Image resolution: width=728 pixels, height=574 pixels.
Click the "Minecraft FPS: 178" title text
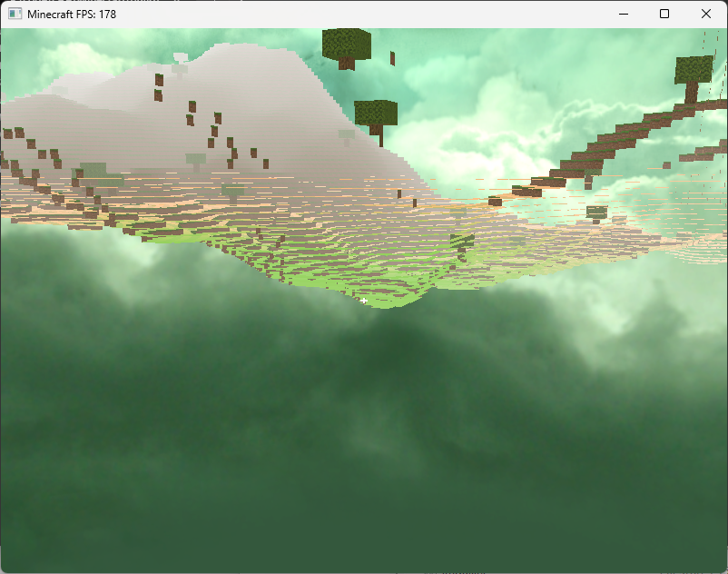[x=72, y=14]
